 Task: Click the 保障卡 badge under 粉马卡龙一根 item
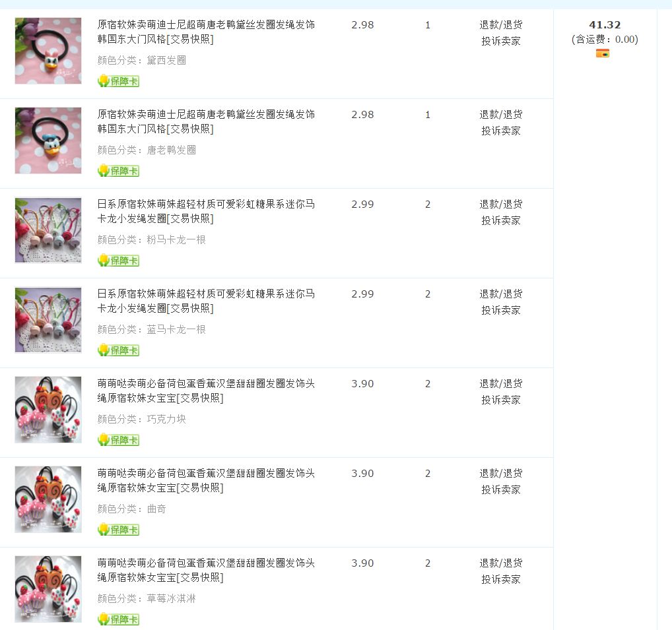coord(118,261)
